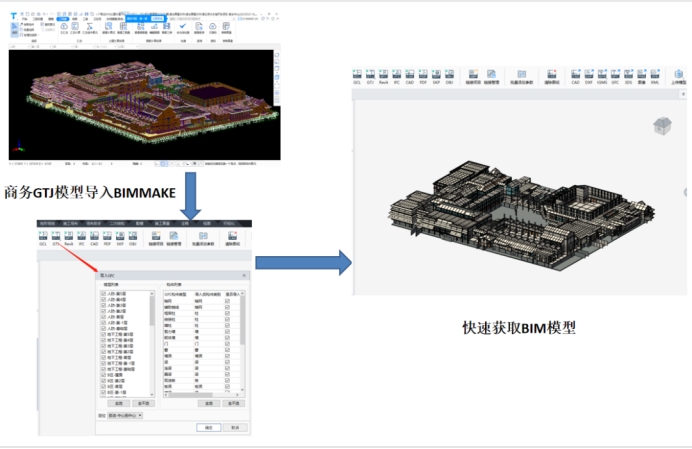
Task: Toggle 地下工程-第3层 checkbox in model list
Action: 104,346
